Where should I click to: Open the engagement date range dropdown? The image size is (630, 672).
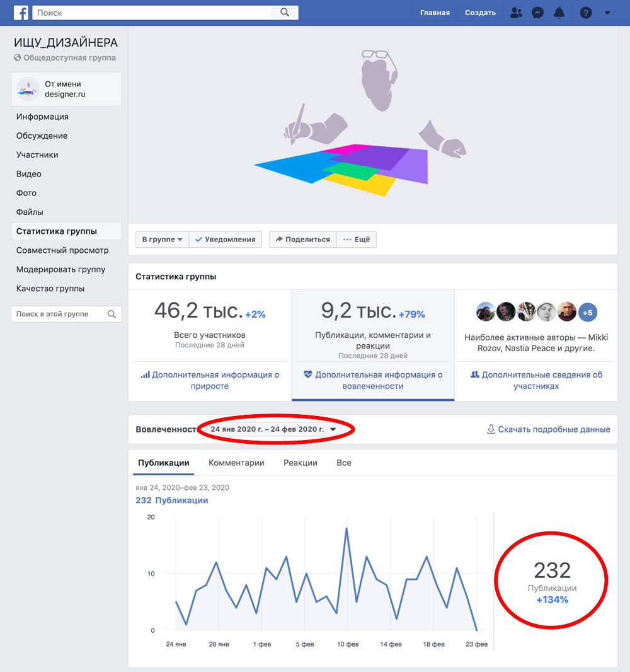click(273, 429)
